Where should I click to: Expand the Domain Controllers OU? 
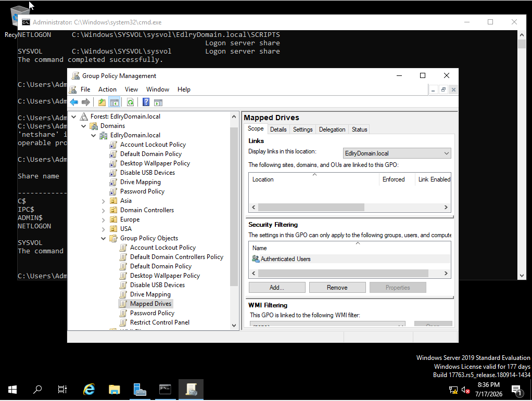click(x=104, y=211)
